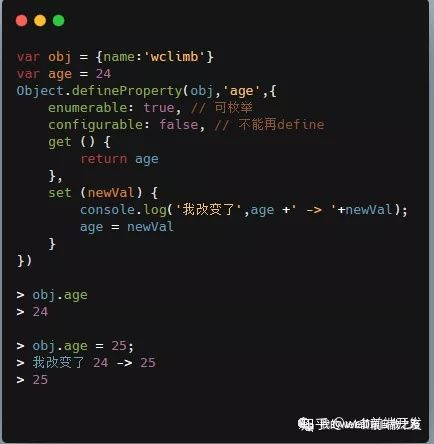Click the true value after enumerable

[159, 108]
